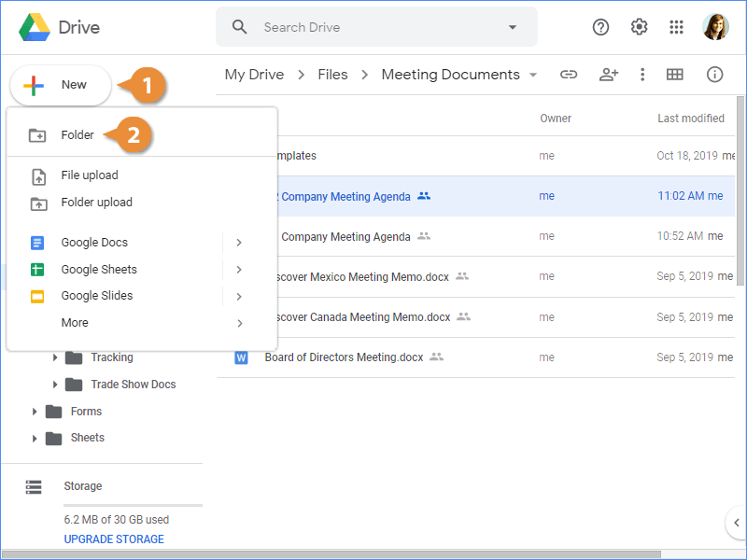Click the UPGRADE STORAGE link

[114, 539]
